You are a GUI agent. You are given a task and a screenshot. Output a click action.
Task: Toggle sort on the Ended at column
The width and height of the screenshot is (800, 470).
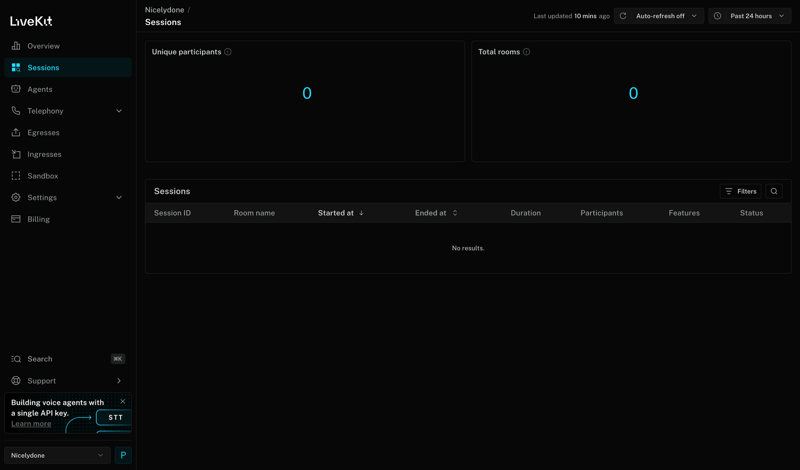455,213
